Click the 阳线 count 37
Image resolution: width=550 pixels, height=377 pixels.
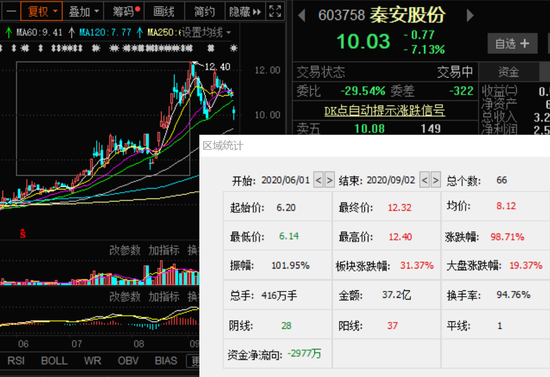click(x=392, y=326)
